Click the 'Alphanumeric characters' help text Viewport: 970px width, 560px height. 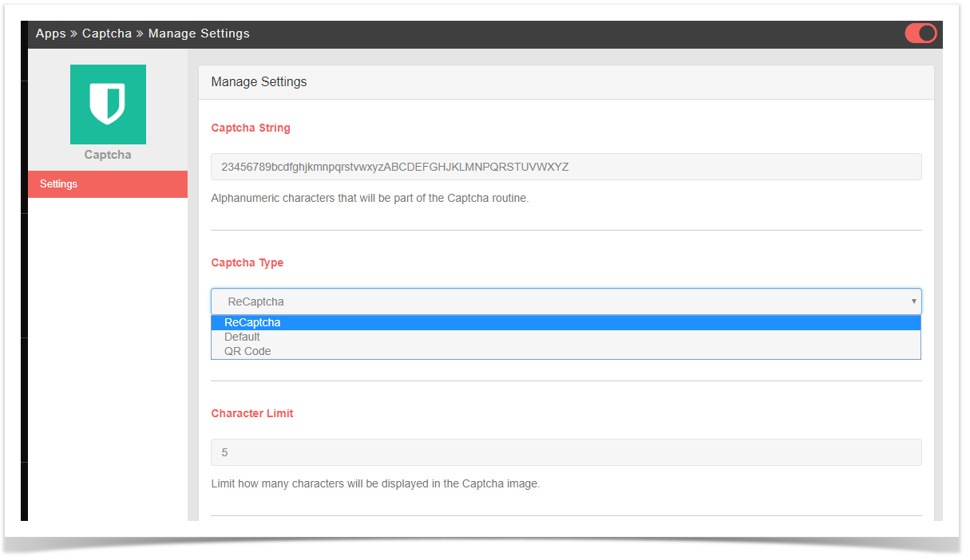(x=370, y=198)
